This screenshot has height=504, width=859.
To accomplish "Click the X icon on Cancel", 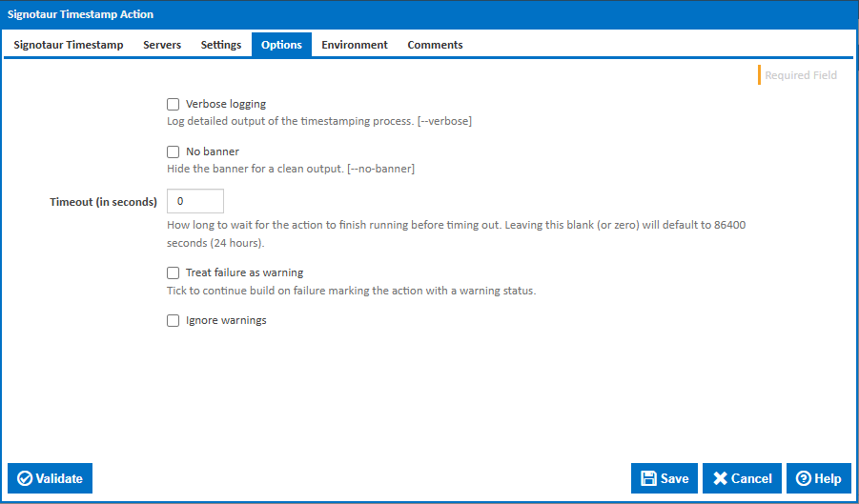I will (721, 478).
